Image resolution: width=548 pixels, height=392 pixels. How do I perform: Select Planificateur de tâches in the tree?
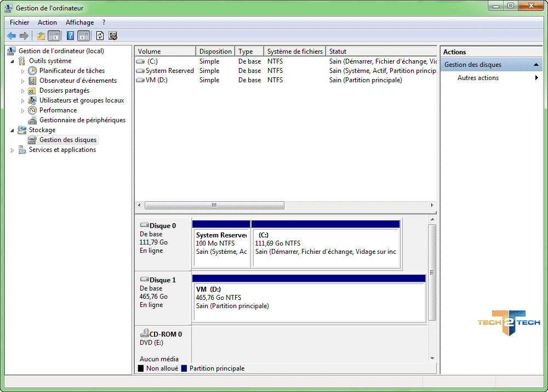coord(72,71)
